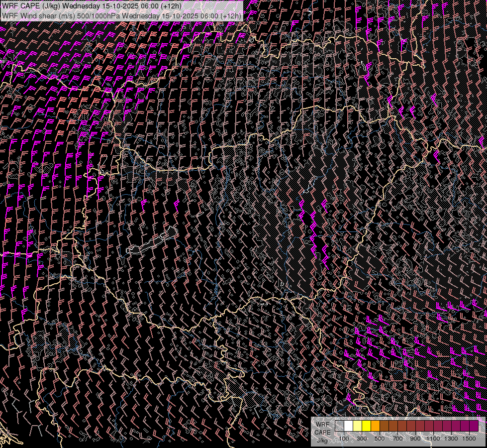Screen dimensions: 487x448
Task: Select the 1300 legend tick label
Action: 451,439
